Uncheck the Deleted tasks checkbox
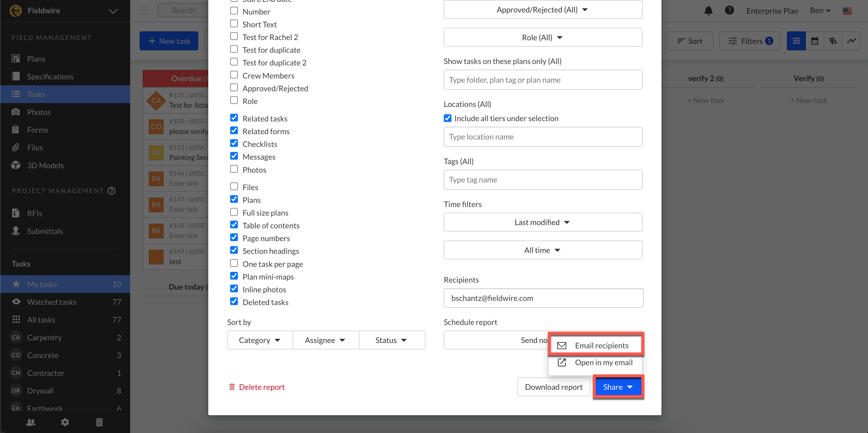Image resolution: width=868 pixels, height=433 pixels. pos(234,301)
